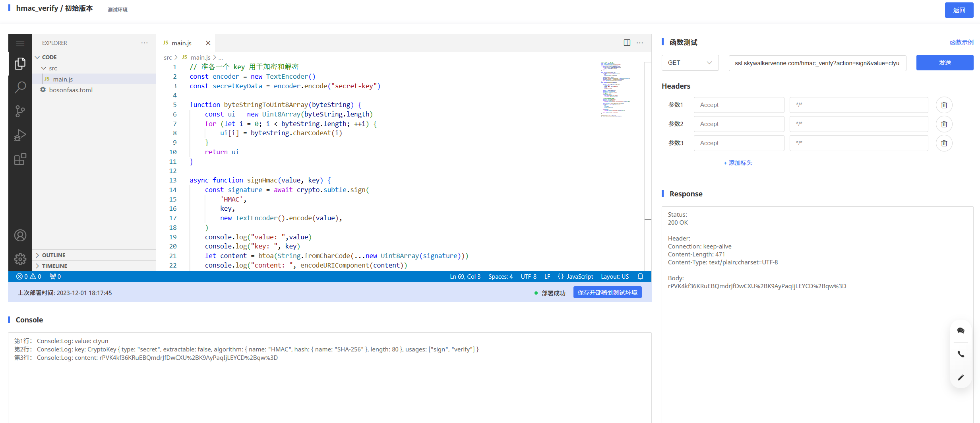980x423 pixels.
Task: Expand the TIMELINE section
Action: (54, 266)
